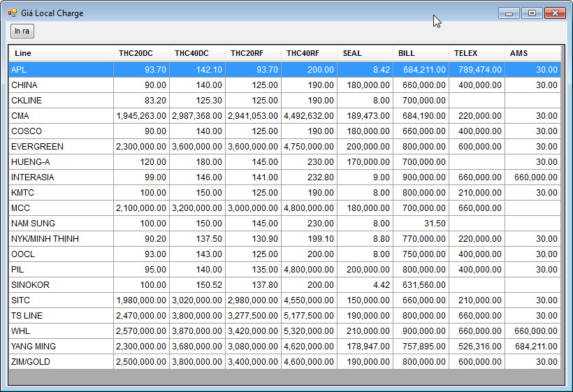Click NAM SUNG's BILL value 31.50
This screenshot has height=392, width=573.
[x=421, y=223]
